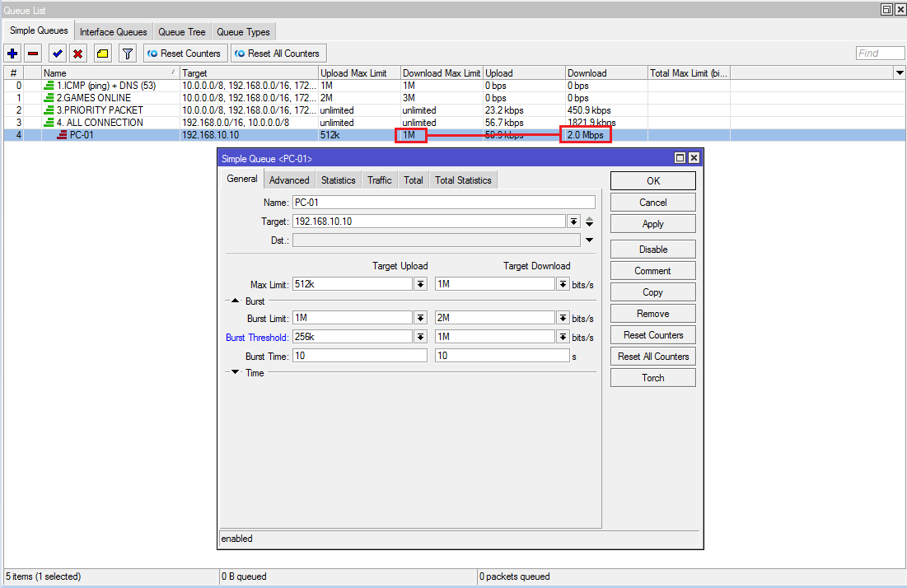Click Reset Counters in the toolbar

click(x=185, y=53)
